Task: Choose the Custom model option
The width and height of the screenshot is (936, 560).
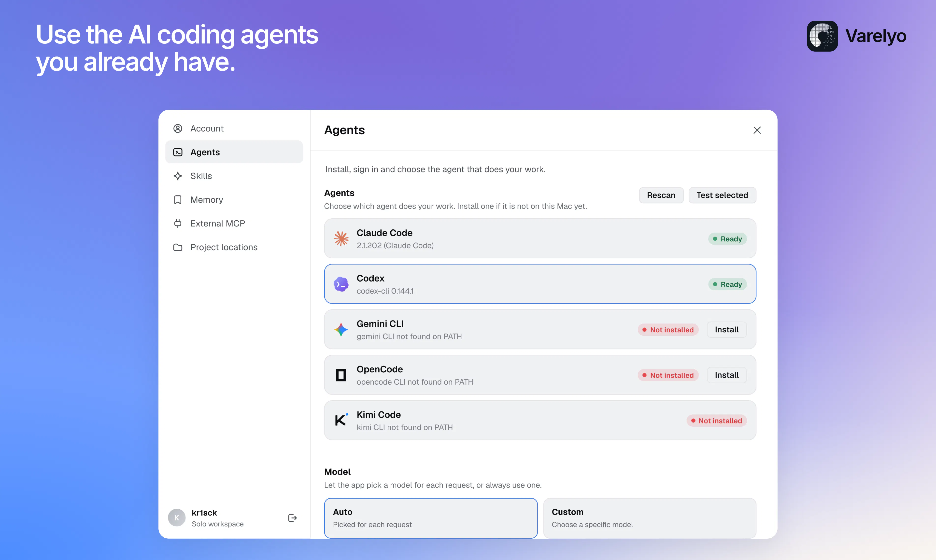Action: (650, 518)
